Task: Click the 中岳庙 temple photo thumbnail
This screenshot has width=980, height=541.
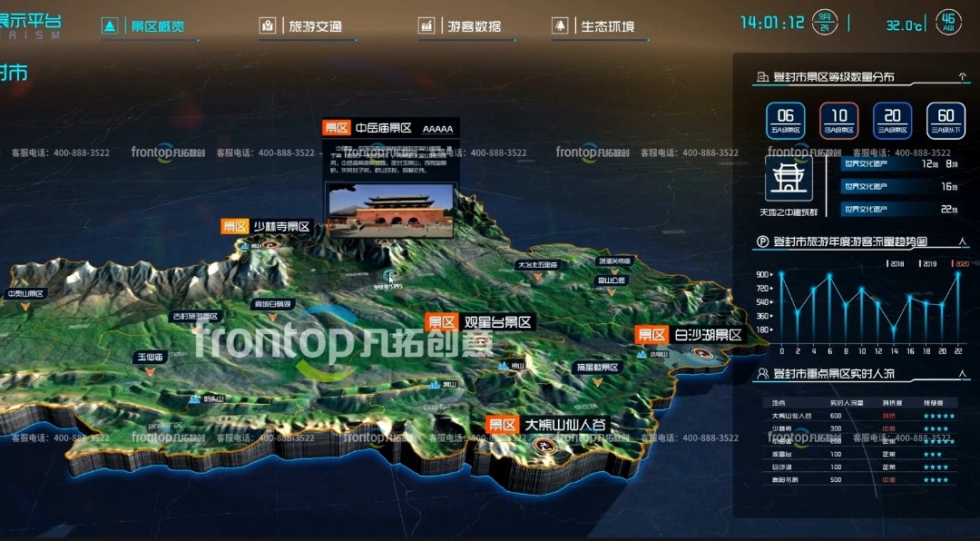Action: tap(389, 210)
